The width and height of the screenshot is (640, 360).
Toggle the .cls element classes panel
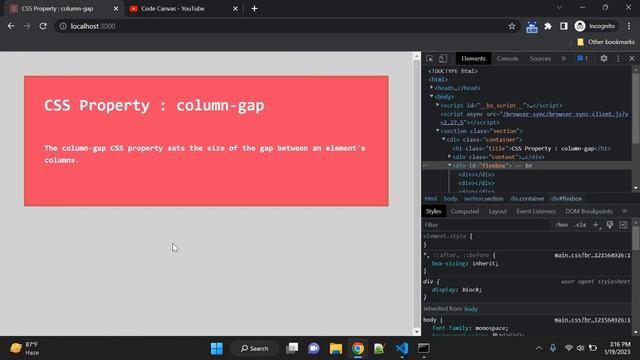pos(580,225)
